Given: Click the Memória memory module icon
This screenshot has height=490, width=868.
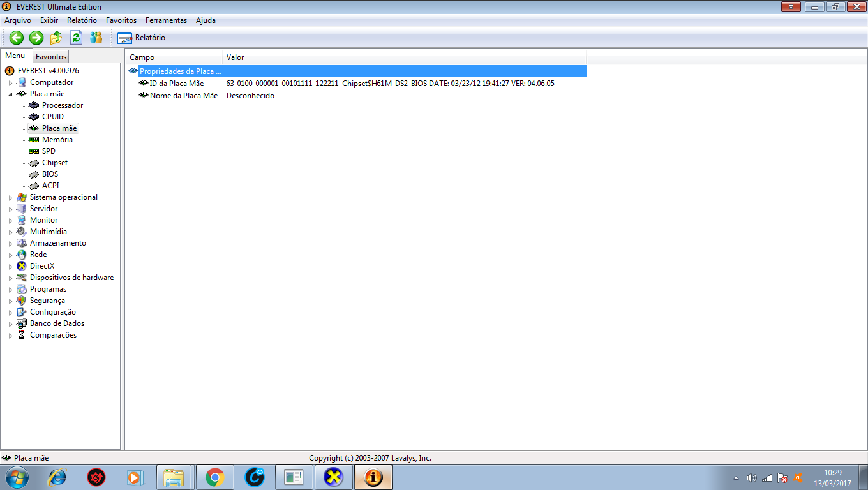Looking at the screenshot, I should (34, 140).
